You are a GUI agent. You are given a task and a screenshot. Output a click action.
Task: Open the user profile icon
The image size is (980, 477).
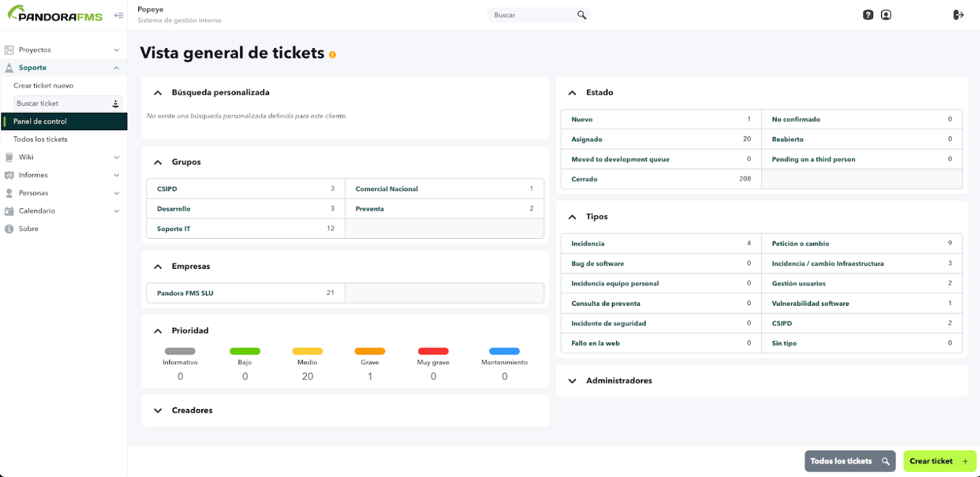tap(886, 15)
